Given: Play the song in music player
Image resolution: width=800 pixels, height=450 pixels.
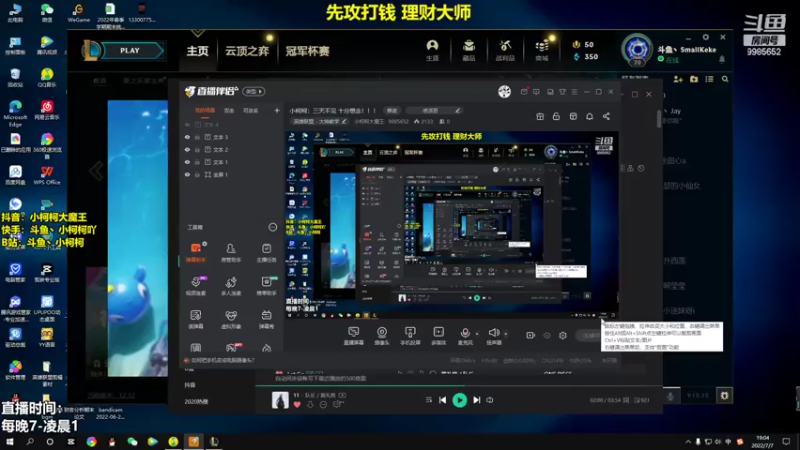Looking at the screenshot, I should tap(460, 400).
